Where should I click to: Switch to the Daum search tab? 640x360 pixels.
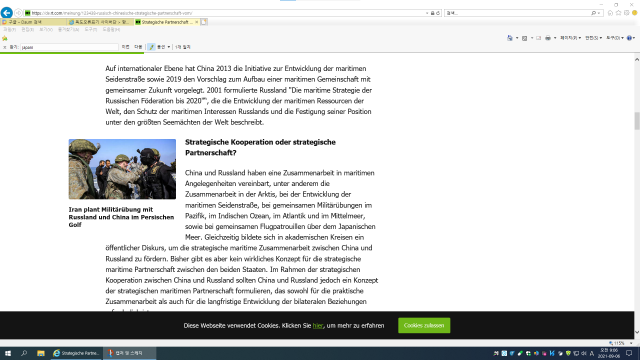33,22
